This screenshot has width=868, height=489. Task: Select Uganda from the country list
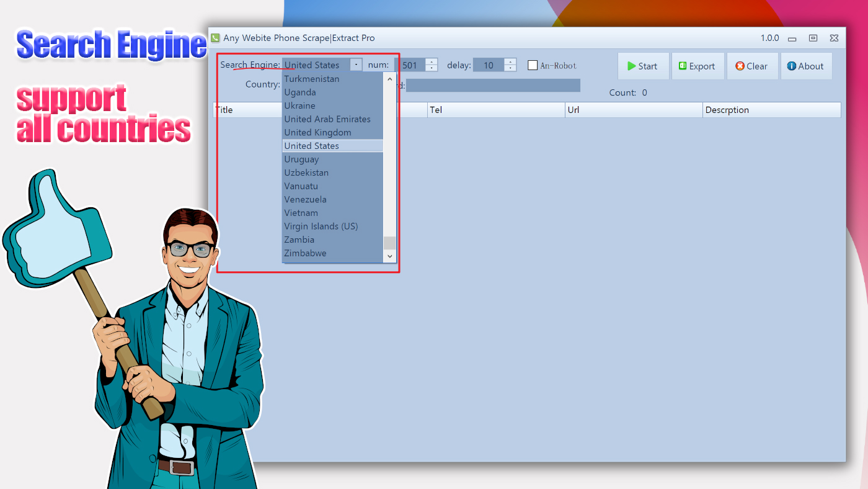tap(299, 92)
